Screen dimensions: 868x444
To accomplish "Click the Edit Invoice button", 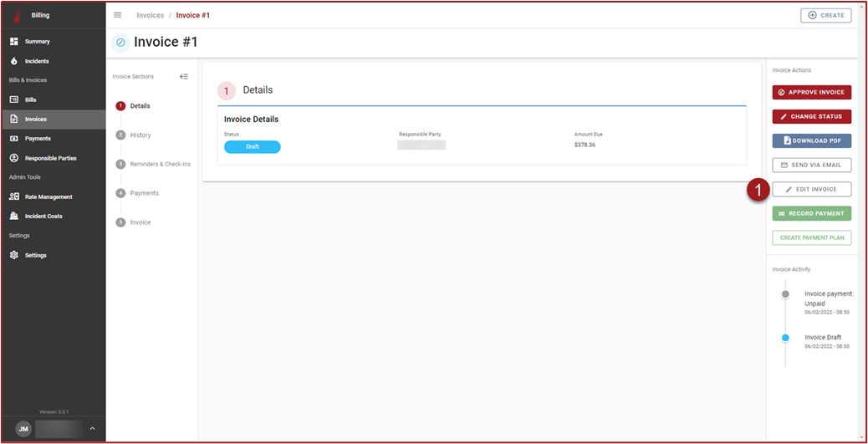I will pyautogui.click(x=811, y=190).
